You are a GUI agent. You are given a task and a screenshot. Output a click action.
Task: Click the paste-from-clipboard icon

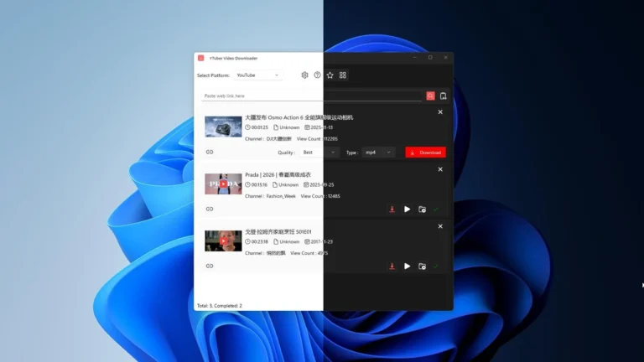click(443, 96)
